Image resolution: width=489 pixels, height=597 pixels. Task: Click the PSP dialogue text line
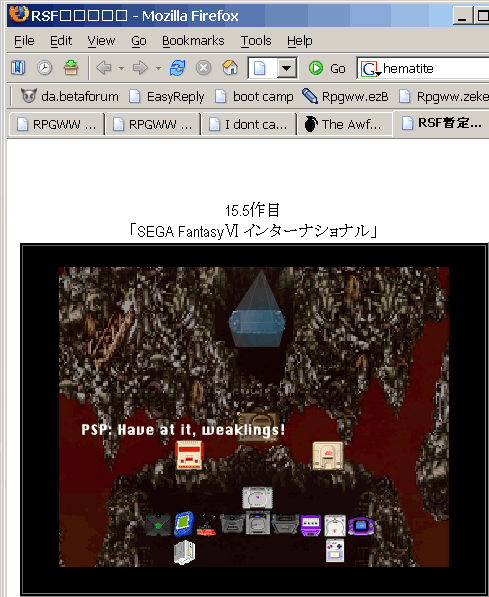click(183, 429)
